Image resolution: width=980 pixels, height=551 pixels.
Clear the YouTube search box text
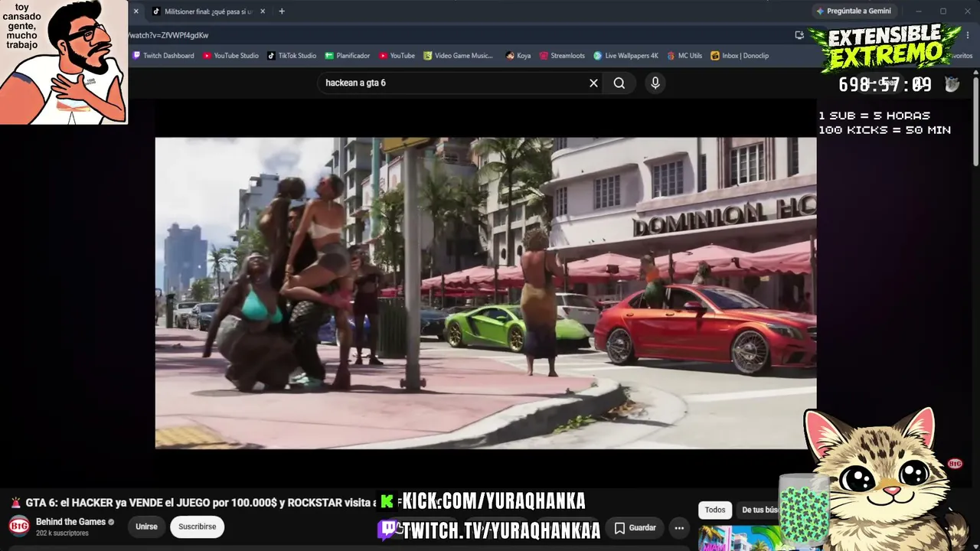593,83
